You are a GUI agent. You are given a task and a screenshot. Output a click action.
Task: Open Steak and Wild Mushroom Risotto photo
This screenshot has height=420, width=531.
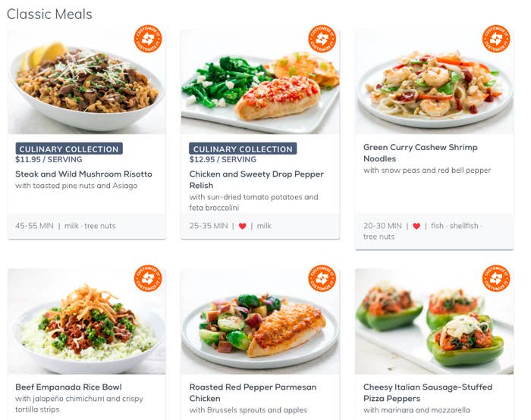pos(86,82)
